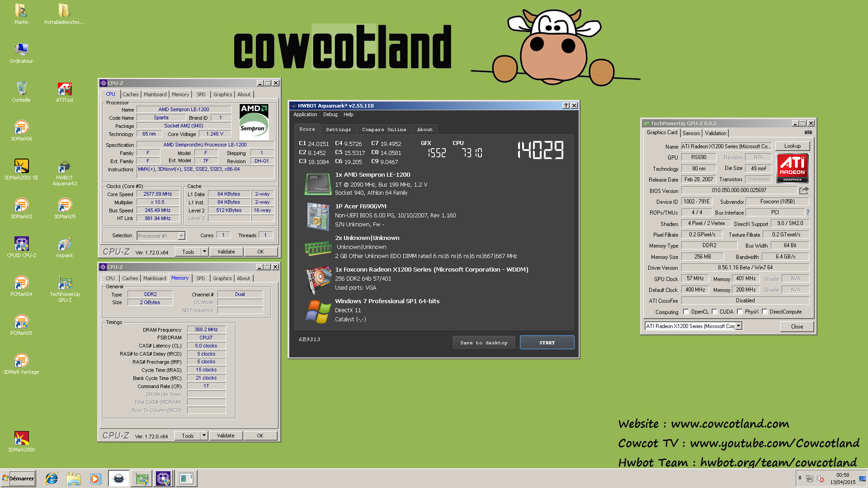868x488 pixels.
Task: Launch the TechPowerUp GPU-Z desktop shortcut
Action: (64, 288)
